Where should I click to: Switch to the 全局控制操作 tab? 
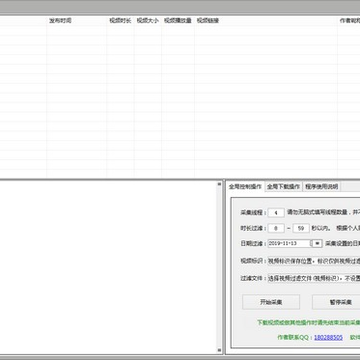point(245,187)
